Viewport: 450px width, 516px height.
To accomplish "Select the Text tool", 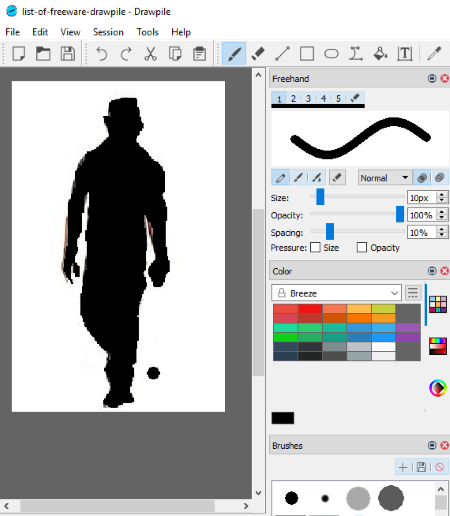I will tap(405, 53).
